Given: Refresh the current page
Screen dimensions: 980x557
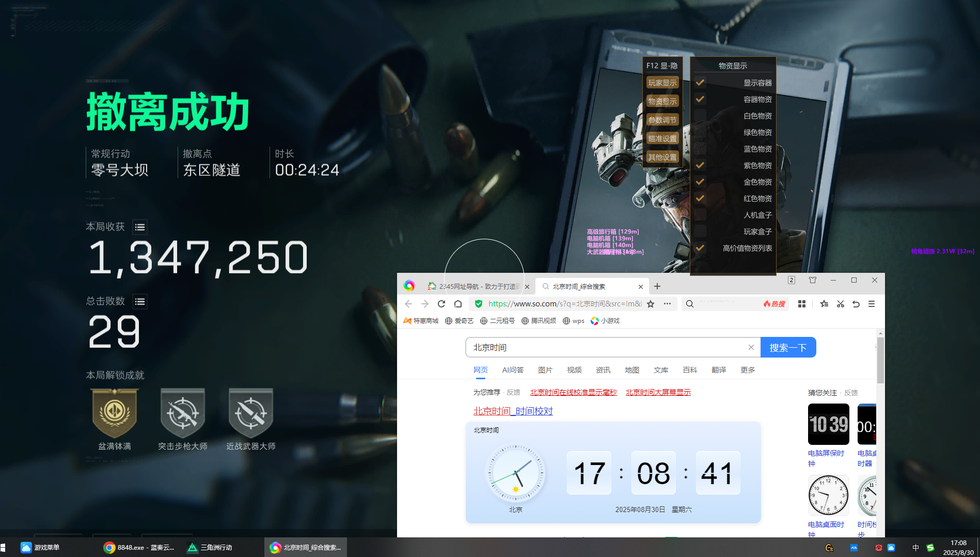Looking at the screenshot, I should 441,304.
